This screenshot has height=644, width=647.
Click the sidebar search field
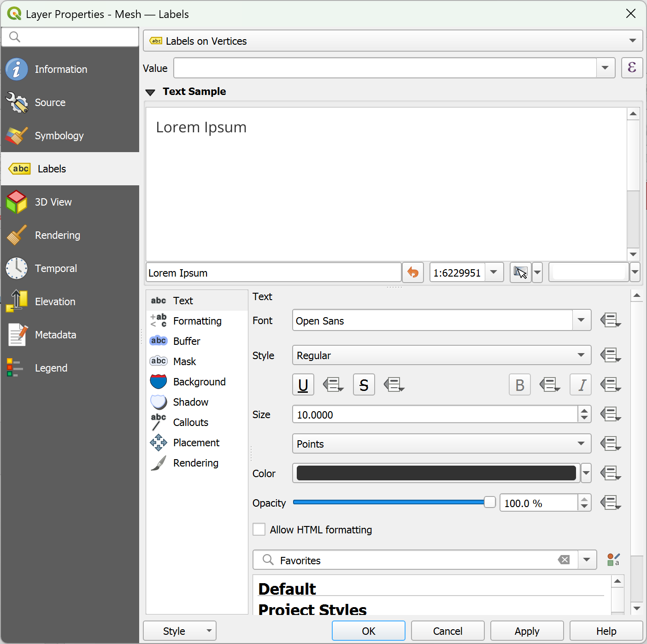(70, 37)
